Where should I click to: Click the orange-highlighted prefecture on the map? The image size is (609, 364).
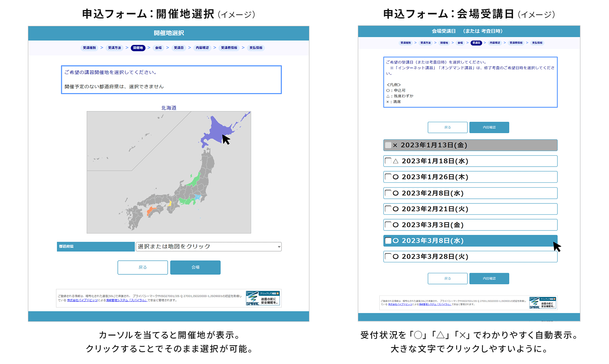pyautogui.click(x=151, y=210)
